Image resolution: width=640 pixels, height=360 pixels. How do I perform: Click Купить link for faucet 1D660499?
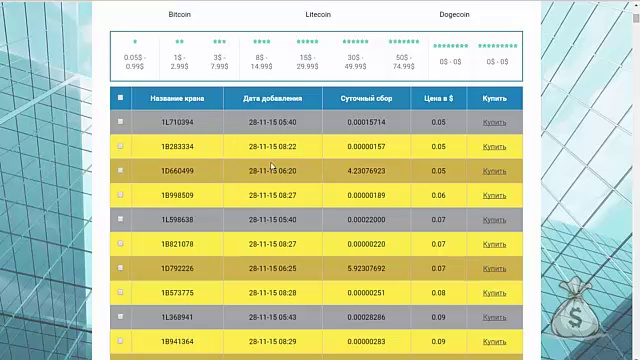coord(494,171)
